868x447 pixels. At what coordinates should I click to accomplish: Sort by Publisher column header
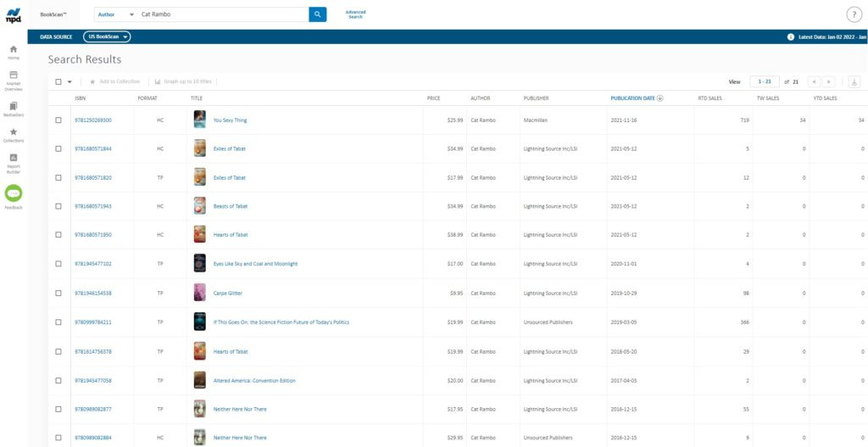coord(536,98)
